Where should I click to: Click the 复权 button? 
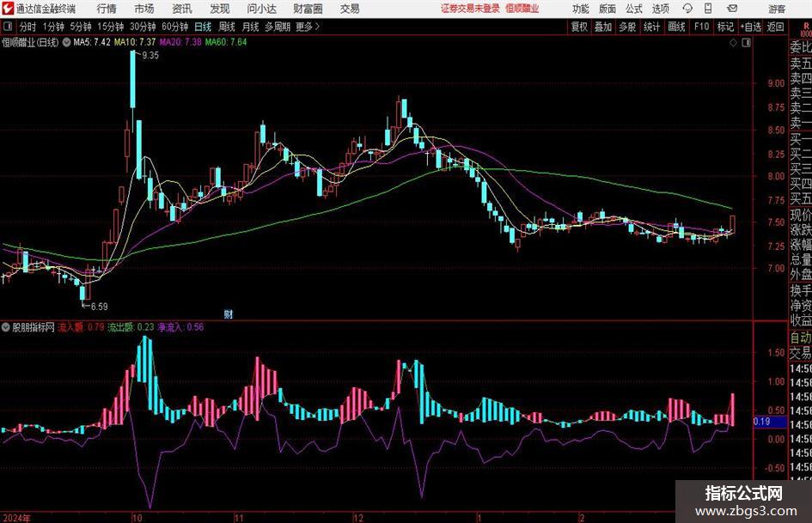point(579,27)
